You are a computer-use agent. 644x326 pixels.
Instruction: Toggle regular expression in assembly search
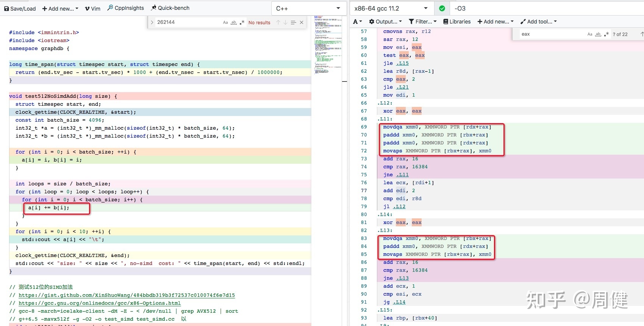[606, 34]
